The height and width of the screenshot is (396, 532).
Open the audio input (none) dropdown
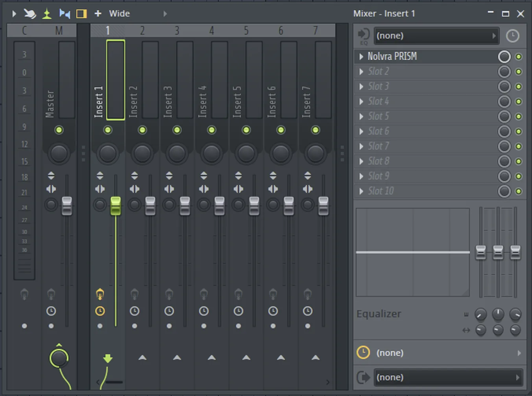tap(436, 36)
